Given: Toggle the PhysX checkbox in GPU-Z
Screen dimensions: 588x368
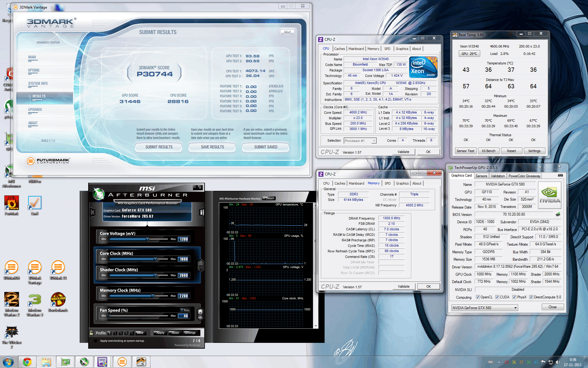Looking at the screenshot, I should (x=514, y=297).
